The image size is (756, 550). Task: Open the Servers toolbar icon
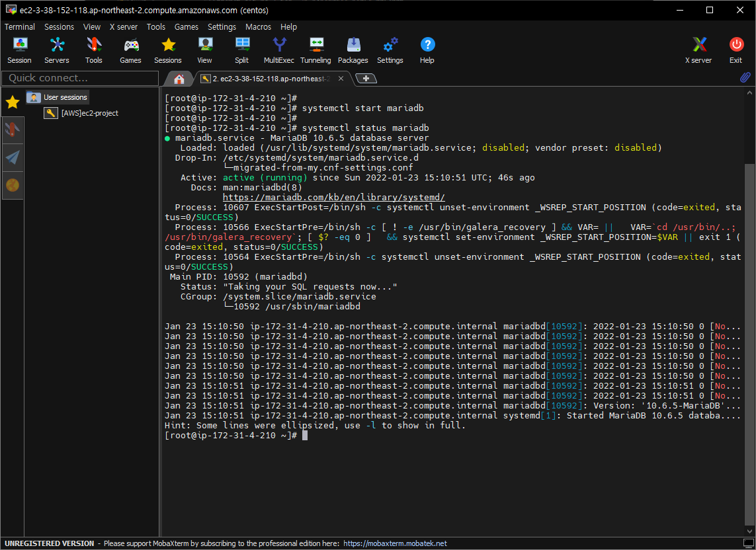coord(57,50)
